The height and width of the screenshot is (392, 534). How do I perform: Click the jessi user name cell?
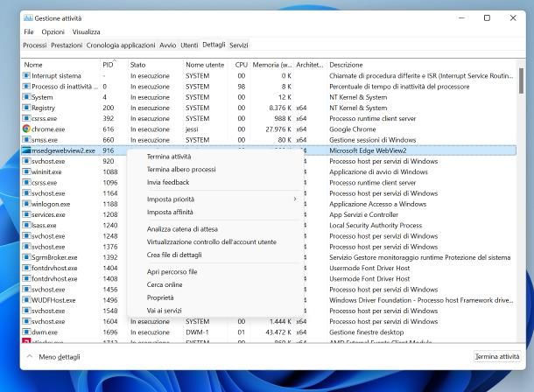coord(193,129)
